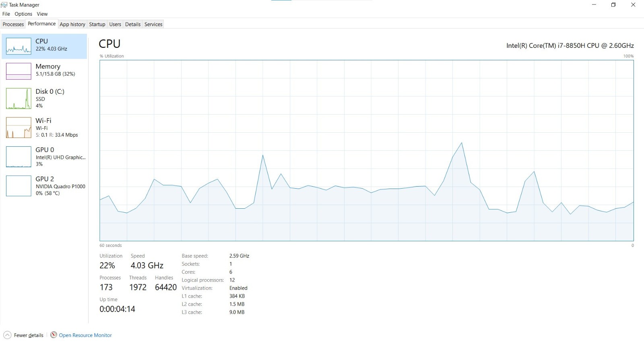
Task: Click NVIDIA Quadro P1000 label
Action: 60,187
